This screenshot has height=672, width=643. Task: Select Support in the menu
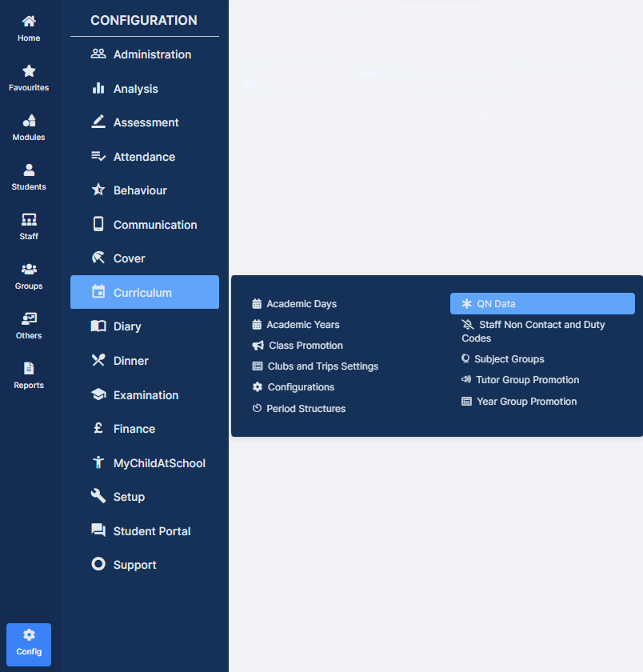[145, 565]
